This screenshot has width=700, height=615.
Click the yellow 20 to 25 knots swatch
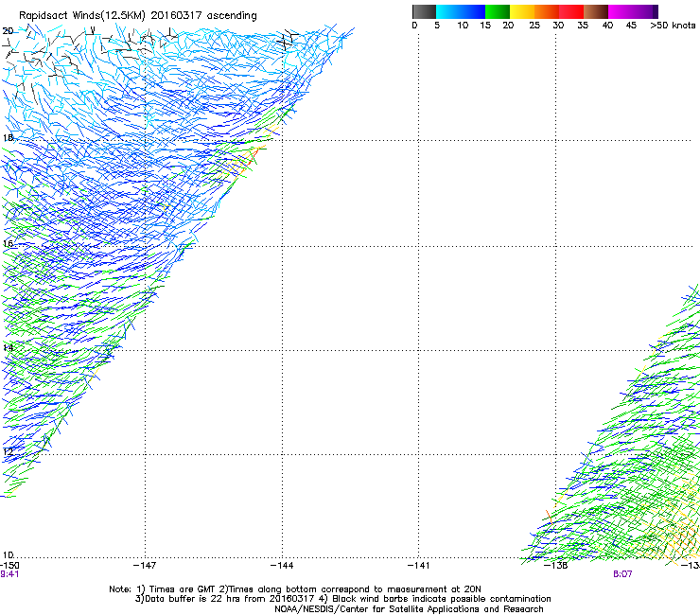522,11
